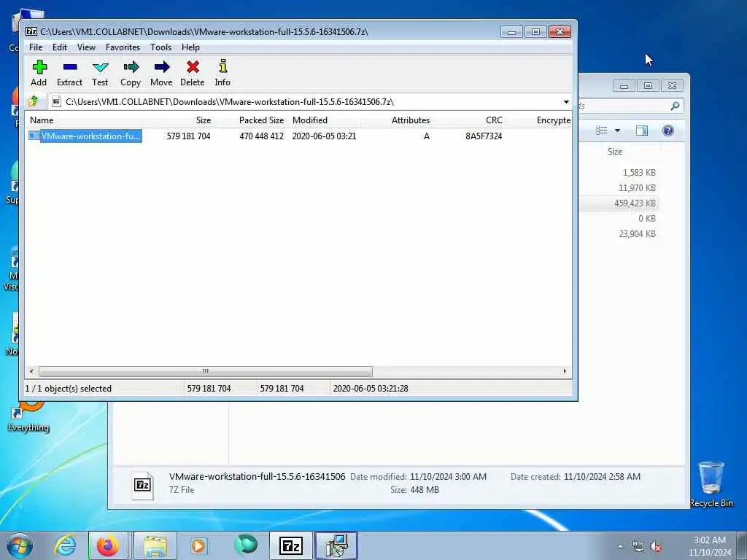Click the scroll left arrow in file list

31,371
